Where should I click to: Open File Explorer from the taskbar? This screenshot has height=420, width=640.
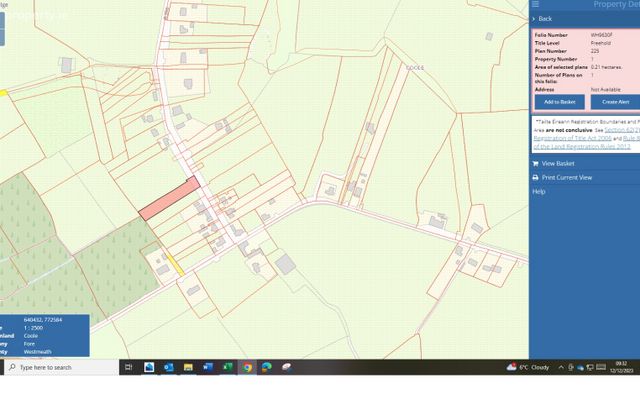(x=188, y=367)
